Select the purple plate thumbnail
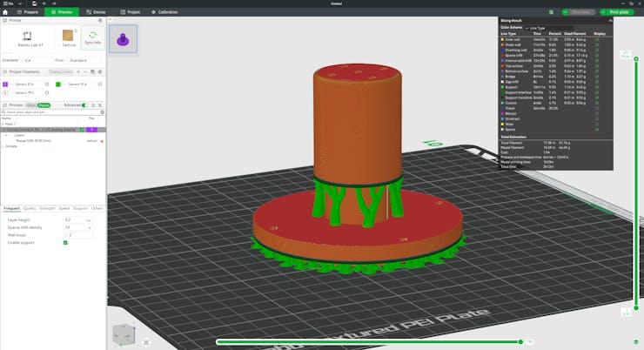The height and width of the screenshot is (350, 644). coord(124,38)
